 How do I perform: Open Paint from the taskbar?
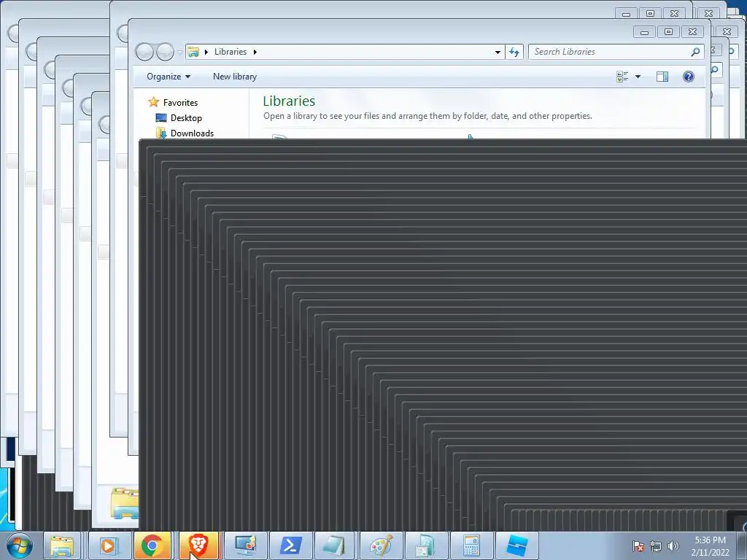pyautogui.click(x=381, y=545)
